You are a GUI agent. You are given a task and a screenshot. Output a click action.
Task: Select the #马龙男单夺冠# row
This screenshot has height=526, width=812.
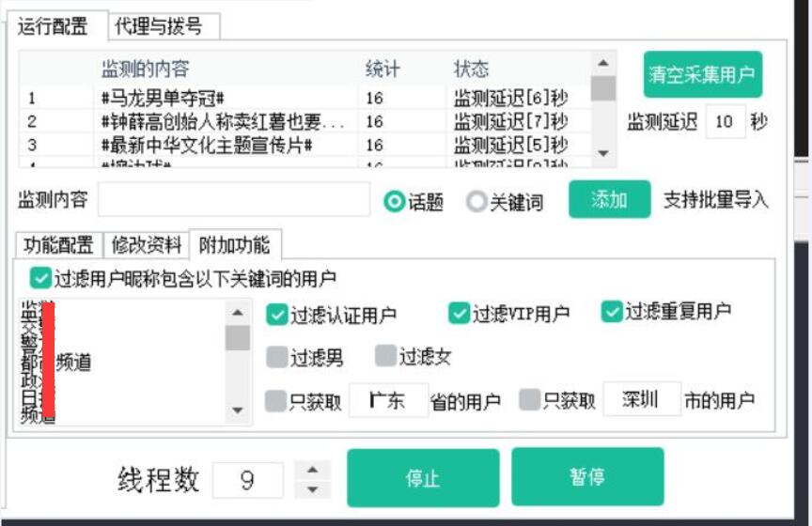pos(224,98)
